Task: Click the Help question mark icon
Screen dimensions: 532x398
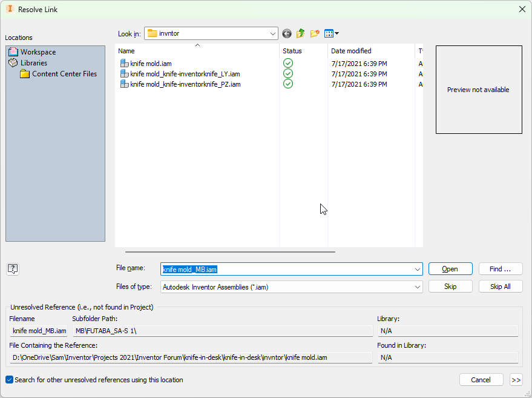Action: coord(13,268)
